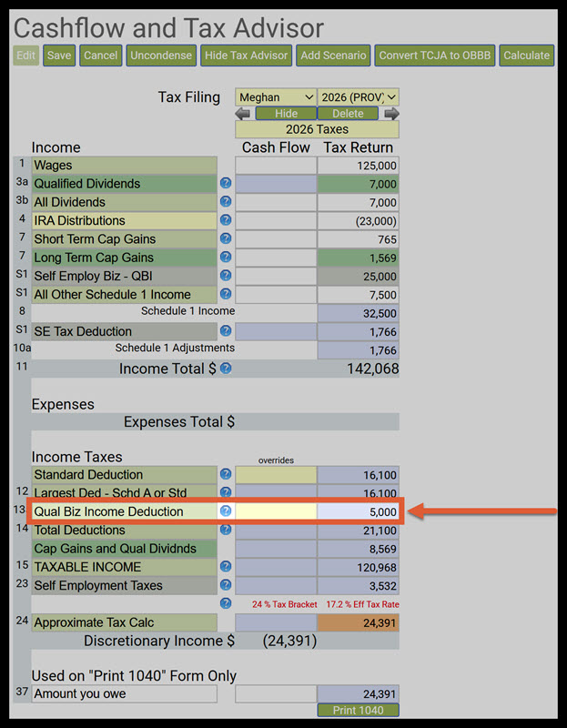Hide the Tax Advisor panel
Image resolution: width=567 pixels, height=728 pixels.
(x=246, y=56)
